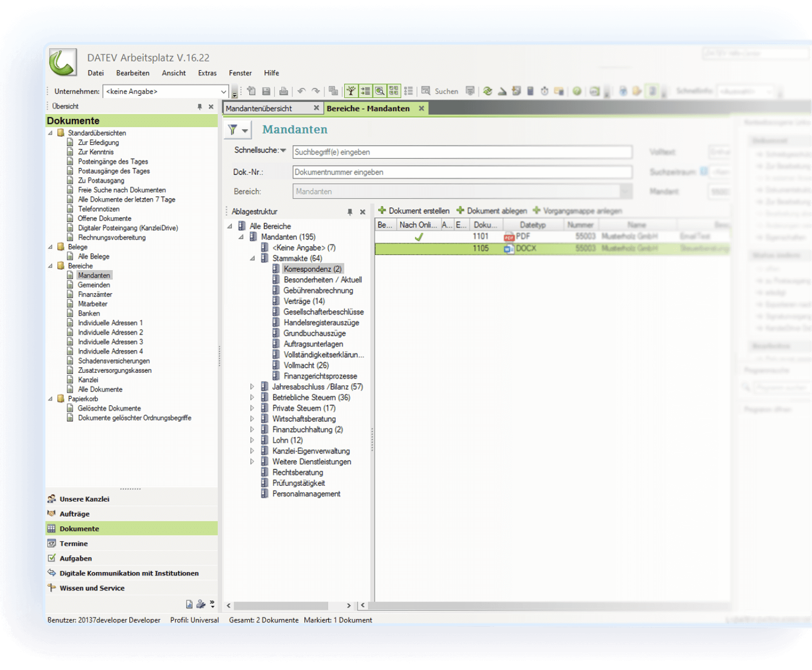This screenshot has height=670, width=812.
Task: Click the calculator icon in toolbar
Action: (x=530, y=91)
